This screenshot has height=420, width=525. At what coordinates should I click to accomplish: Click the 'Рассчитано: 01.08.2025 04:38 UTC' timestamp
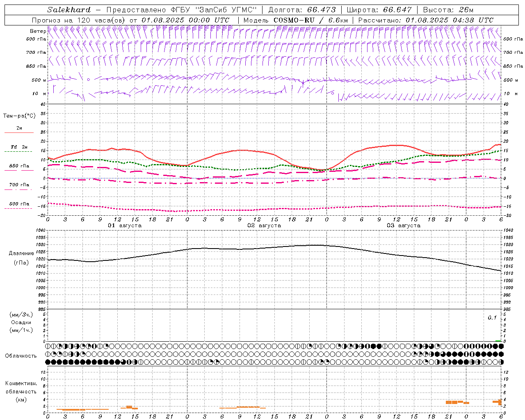pos(426,20)
